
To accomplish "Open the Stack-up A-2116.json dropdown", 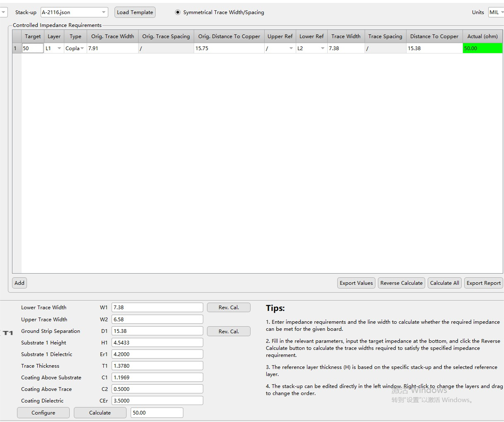I will [x=103, y=12].
